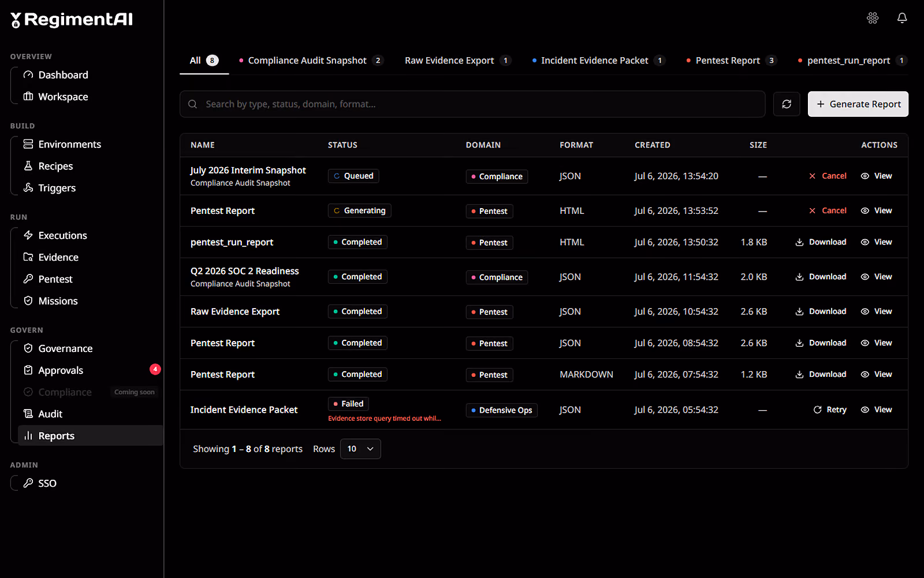The image size is (924, 578).
Task: Switch to Incident Evidence Packet tab
Action: [x=599, y=61]
